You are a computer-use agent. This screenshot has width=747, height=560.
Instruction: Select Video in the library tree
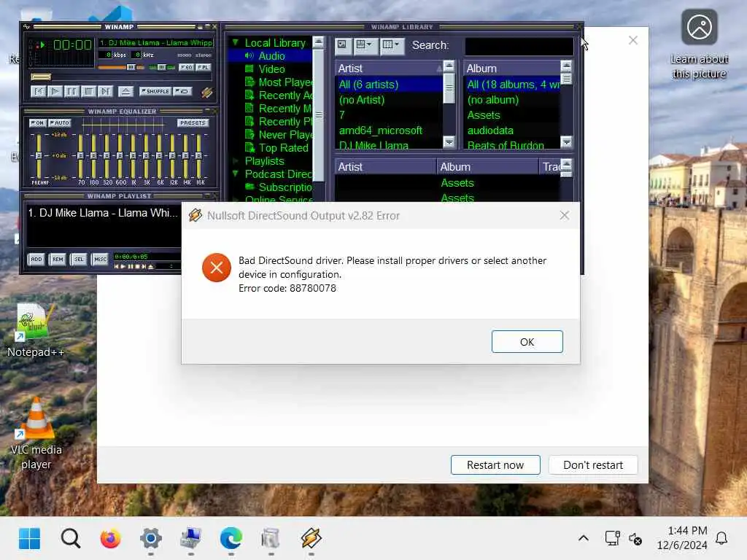tap(271, 69)
